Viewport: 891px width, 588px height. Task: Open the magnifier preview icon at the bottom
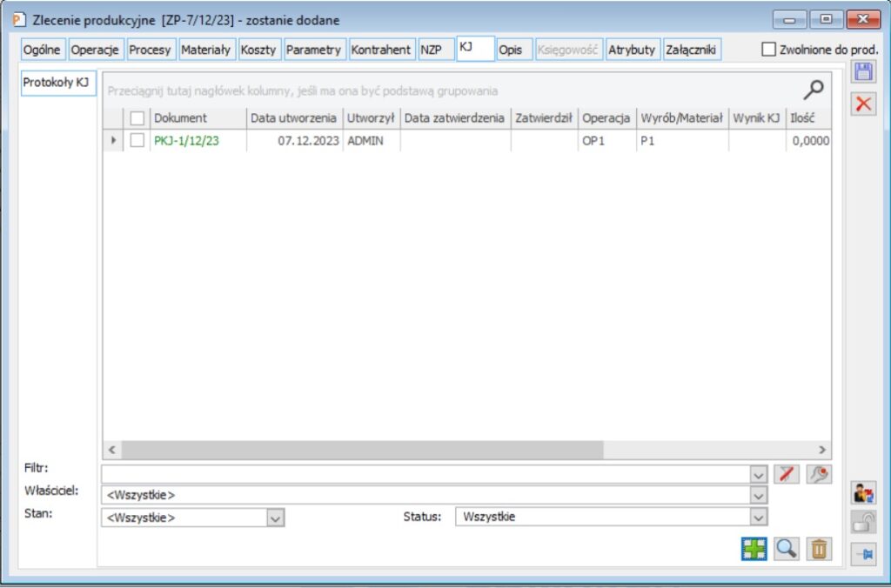tap(787, 549)
